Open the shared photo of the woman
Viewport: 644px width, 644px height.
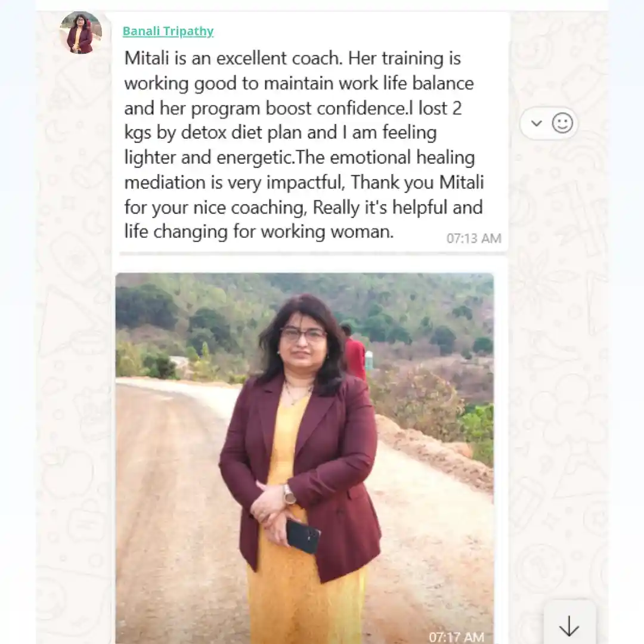(304, 458)
